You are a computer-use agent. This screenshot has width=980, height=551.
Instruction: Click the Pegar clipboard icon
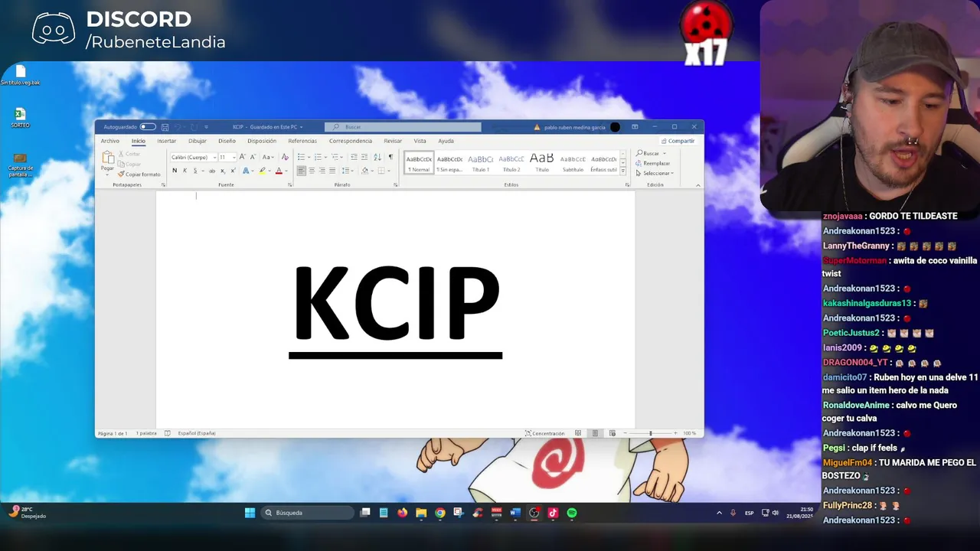(108, 157)
